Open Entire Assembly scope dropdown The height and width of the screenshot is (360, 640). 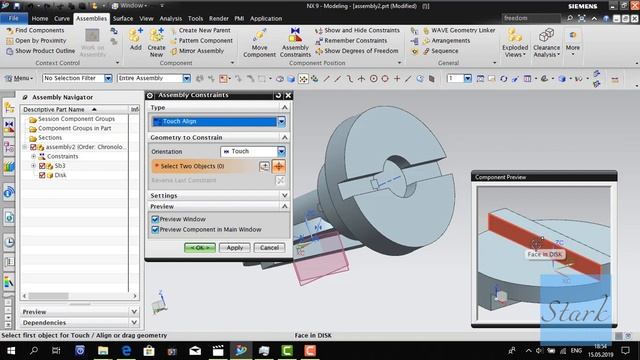[x=187, y=78]
